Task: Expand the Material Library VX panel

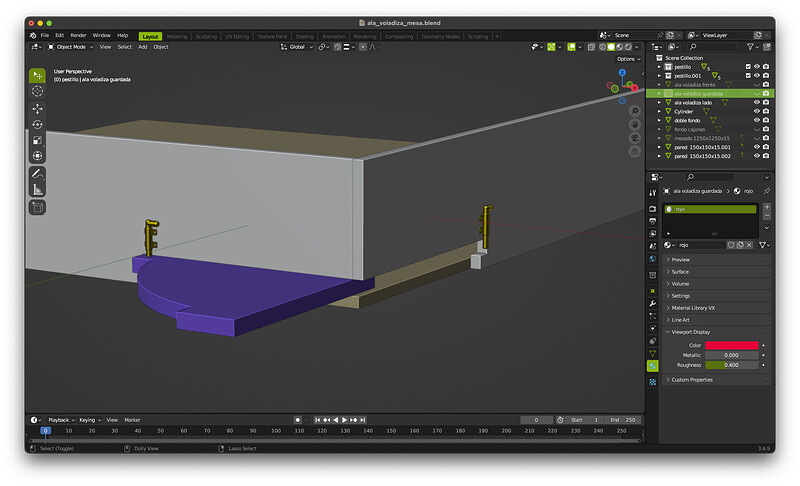Action: 716,308
